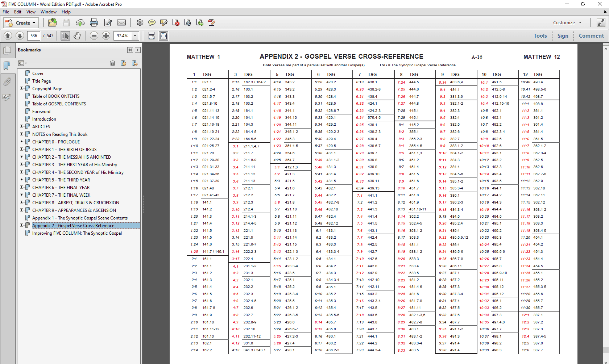
Task: Zoom in with plus button
Action: click(x=106, y=35)
